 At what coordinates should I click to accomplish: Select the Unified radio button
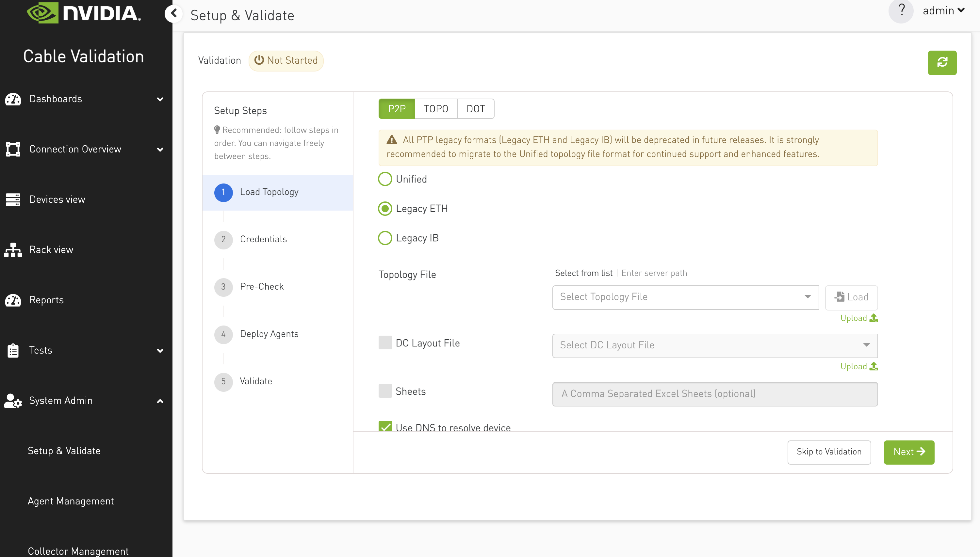click(385, 179)
